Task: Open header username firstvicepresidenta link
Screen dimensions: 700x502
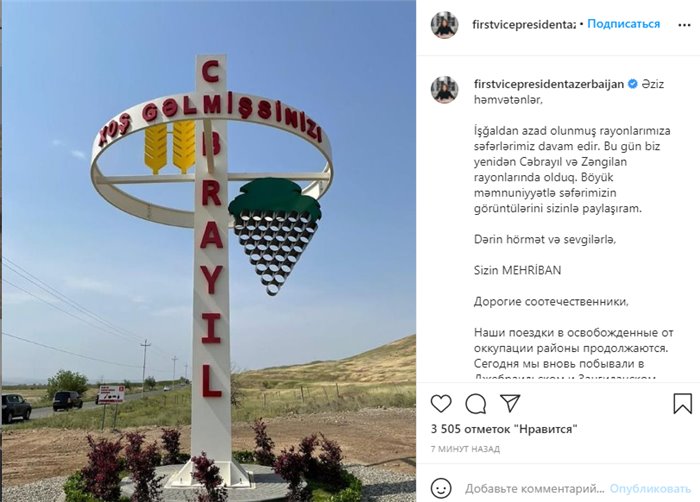Action: point(524,25)
